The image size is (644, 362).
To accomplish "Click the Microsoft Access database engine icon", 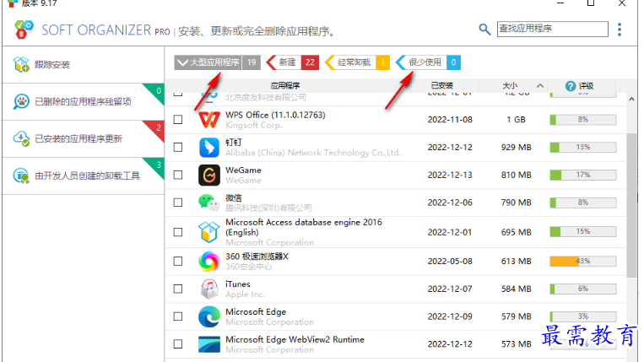I will pyautogui.click(x=209, y=232).
